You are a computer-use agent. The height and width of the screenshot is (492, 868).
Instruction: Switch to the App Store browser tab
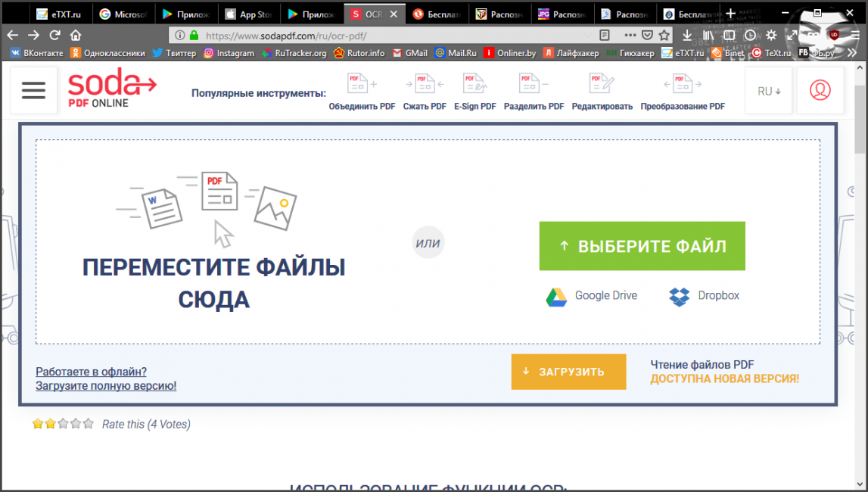(x=250, y=14)
